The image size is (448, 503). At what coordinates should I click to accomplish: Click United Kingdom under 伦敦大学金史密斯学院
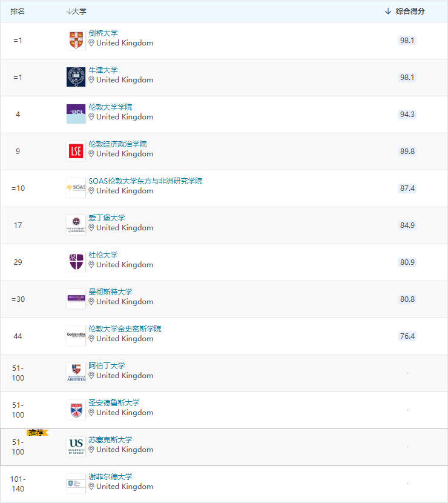pyautogui.click(x=125, y=339)
